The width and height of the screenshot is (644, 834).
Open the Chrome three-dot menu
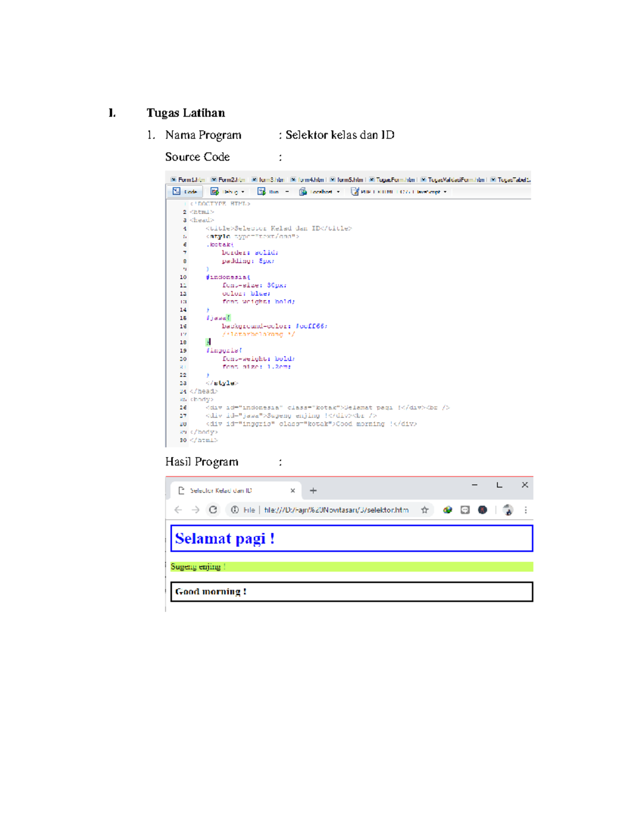[525, 510]
